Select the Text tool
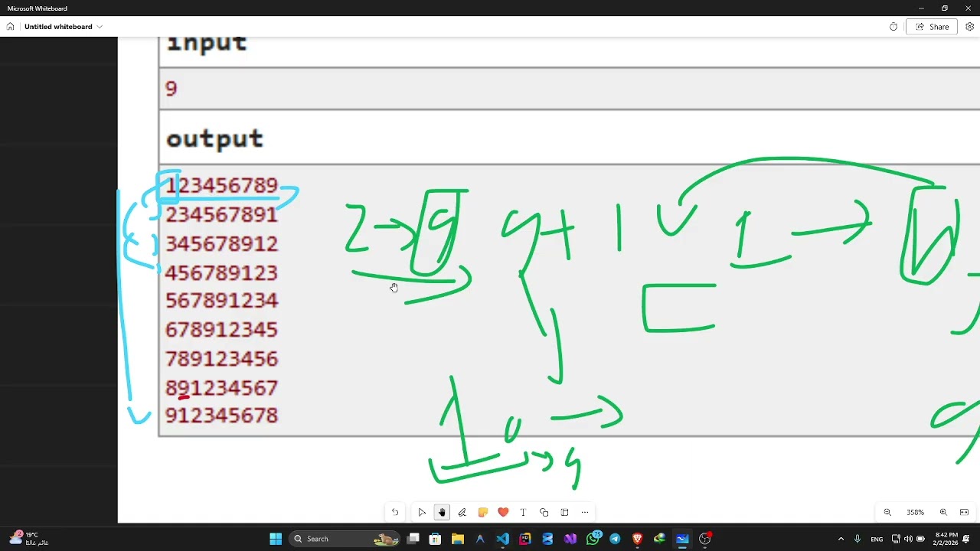 click(523, 512)
